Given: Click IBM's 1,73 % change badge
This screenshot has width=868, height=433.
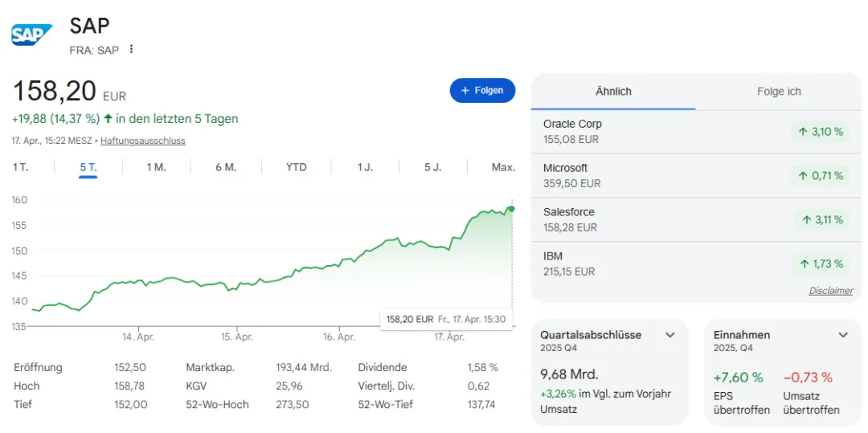Looking at the screenshot, I should click(820, 263).
